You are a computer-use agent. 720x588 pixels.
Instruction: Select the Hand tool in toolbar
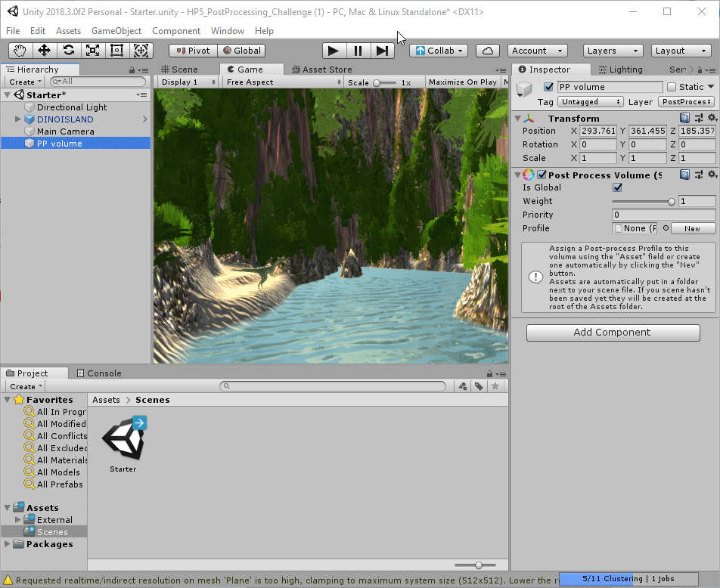click(20, 51)
